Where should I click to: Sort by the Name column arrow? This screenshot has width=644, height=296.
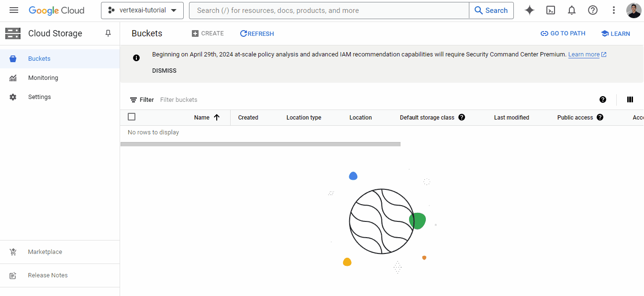217,117
